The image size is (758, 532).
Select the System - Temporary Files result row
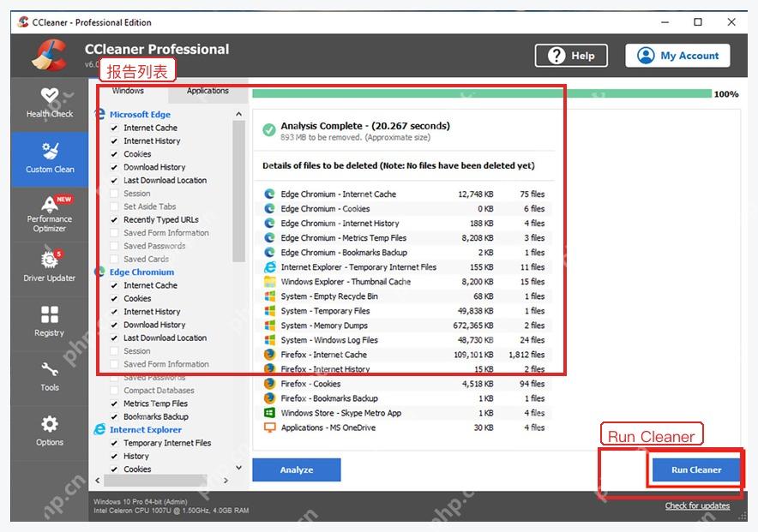click(405, 311)
